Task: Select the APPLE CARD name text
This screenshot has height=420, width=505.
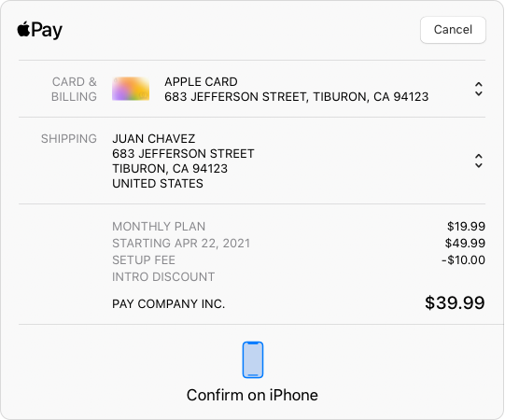Action: pos(201,82)
